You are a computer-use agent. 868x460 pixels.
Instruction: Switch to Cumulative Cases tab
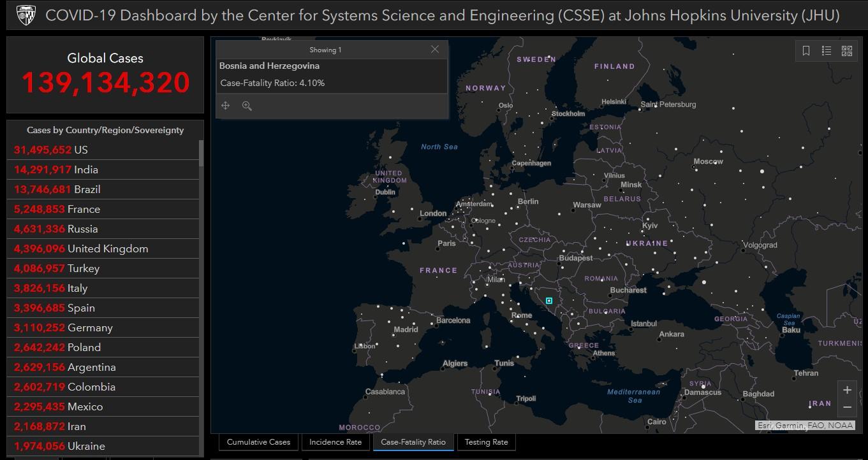coord(258,442)
